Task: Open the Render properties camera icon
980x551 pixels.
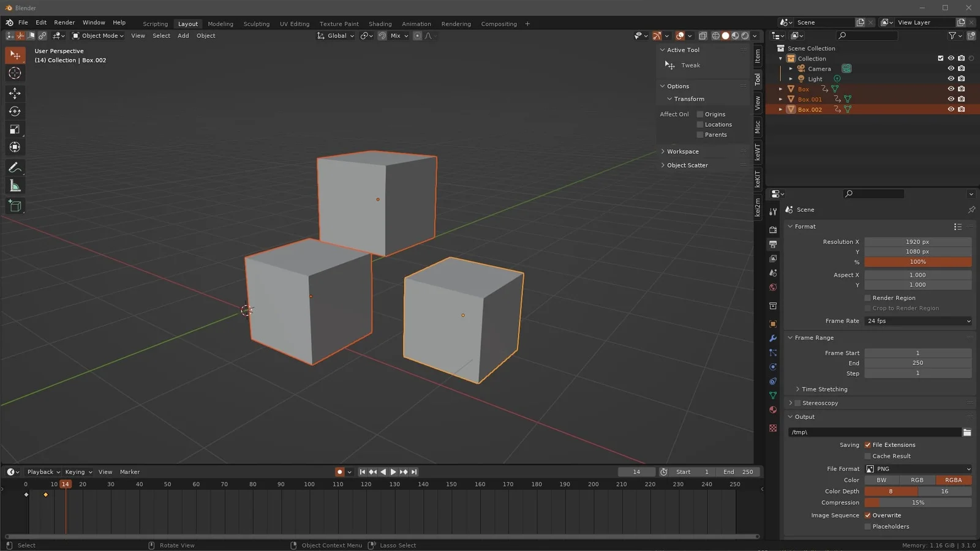Action: click(772, 229)
